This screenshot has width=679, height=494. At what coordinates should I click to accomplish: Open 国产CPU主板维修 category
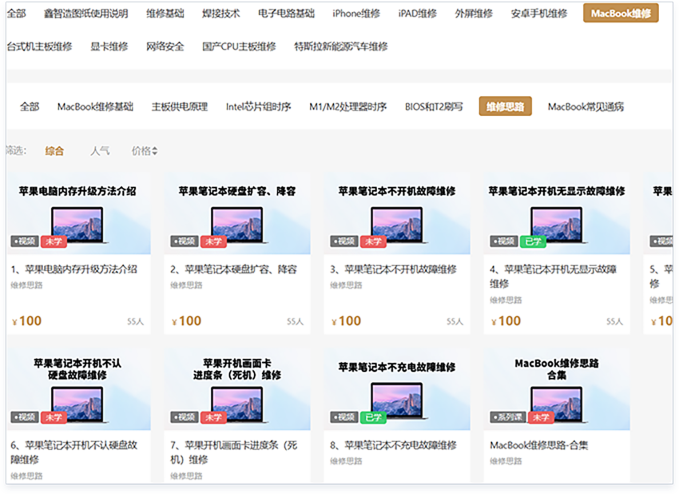pyautogui.click(x=239, y=46)
